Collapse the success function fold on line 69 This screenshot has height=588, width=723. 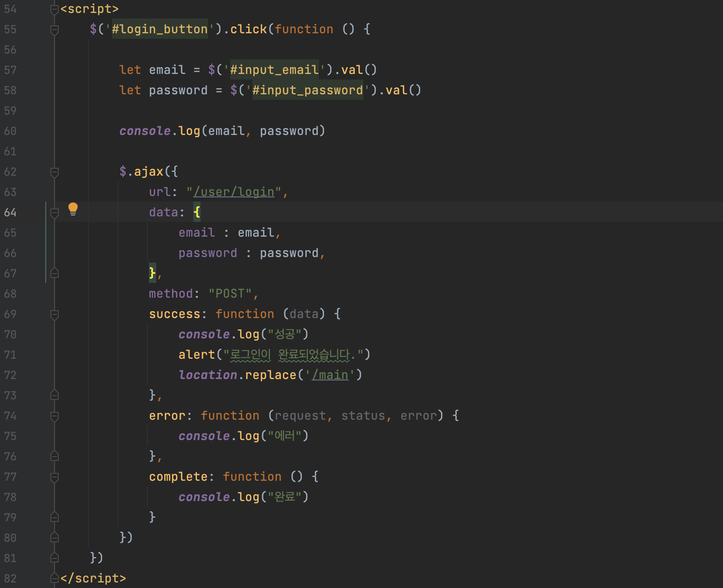click(55, 314)
